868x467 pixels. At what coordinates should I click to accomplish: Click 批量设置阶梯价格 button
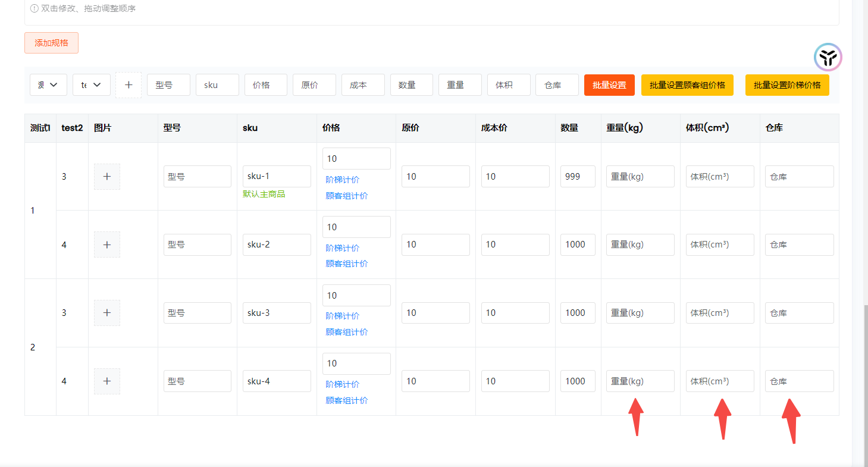pyautogui.click(x=787, y=85)
